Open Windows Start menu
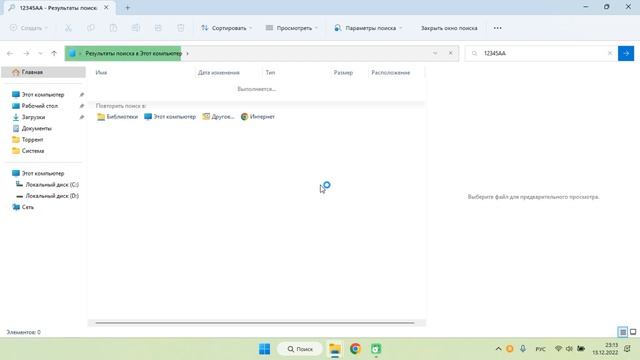Image resolution: width=640 pixels, height=360 pixels. tap(264, 349)
